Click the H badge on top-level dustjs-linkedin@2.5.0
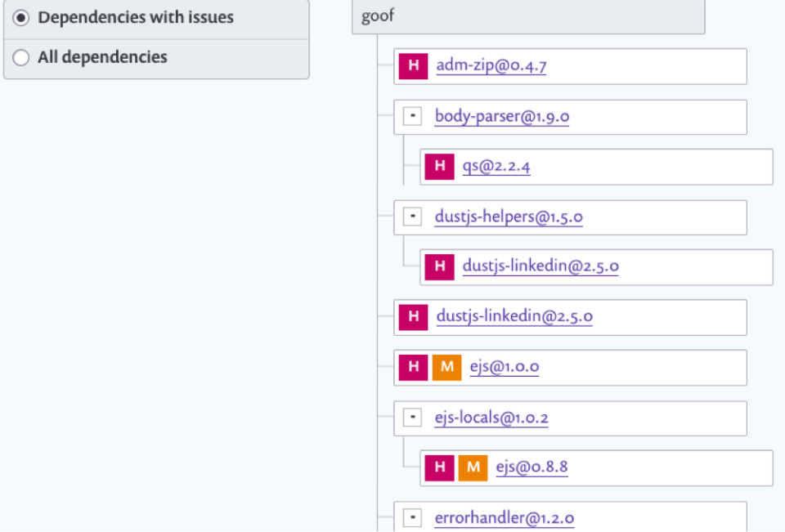Screen dimensions: 785x532 (x=413, y=317)
